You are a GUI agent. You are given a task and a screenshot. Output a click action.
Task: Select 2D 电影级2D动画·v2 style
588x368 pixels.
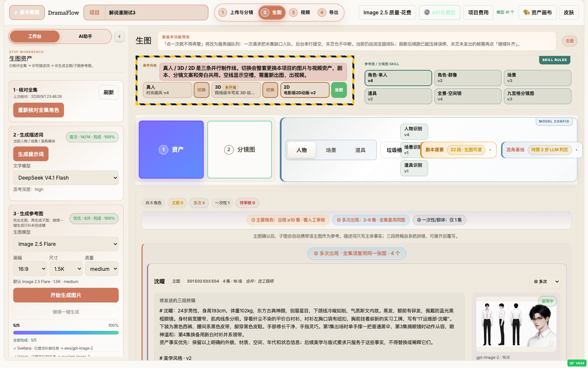pos(305,90)
